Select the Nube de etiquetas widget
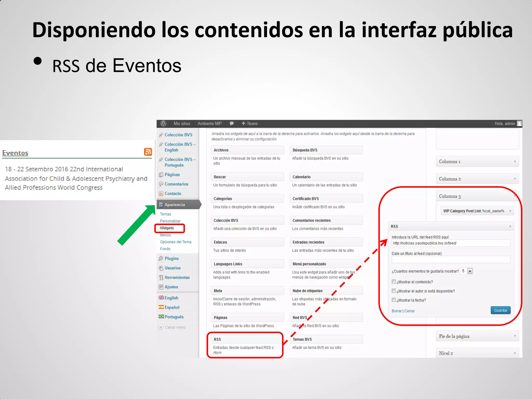 click(326, 291)
